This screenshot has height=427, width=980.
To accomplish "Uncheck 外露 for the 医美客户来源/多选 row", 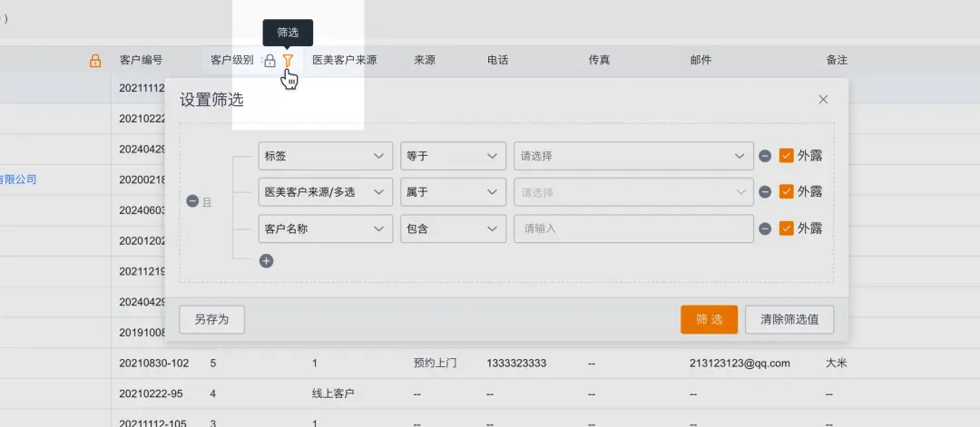I will [787, 192].
